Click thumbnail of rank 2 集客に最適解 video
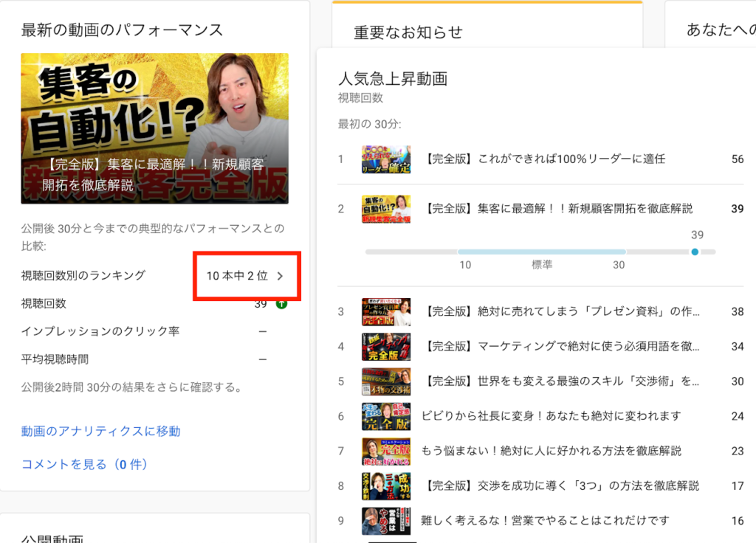This screenshot has height=543, width=756. (385, 209)
